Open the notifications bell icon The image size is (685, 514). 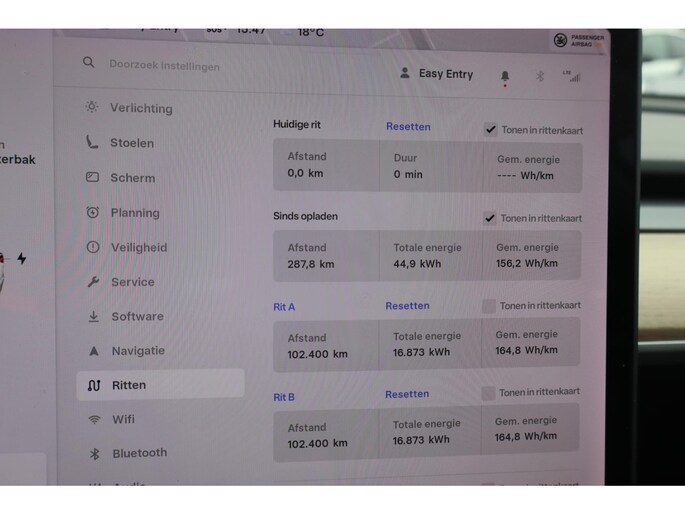505,75
